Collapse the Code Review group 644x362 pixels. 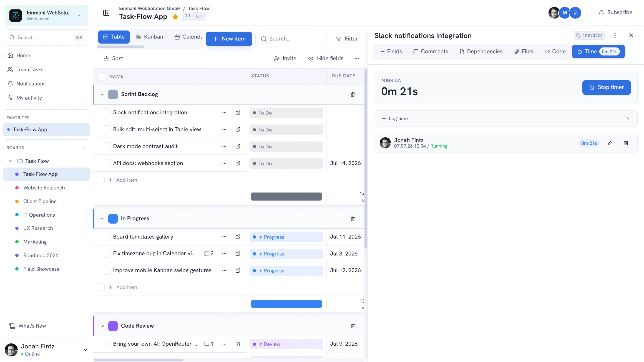102,326
